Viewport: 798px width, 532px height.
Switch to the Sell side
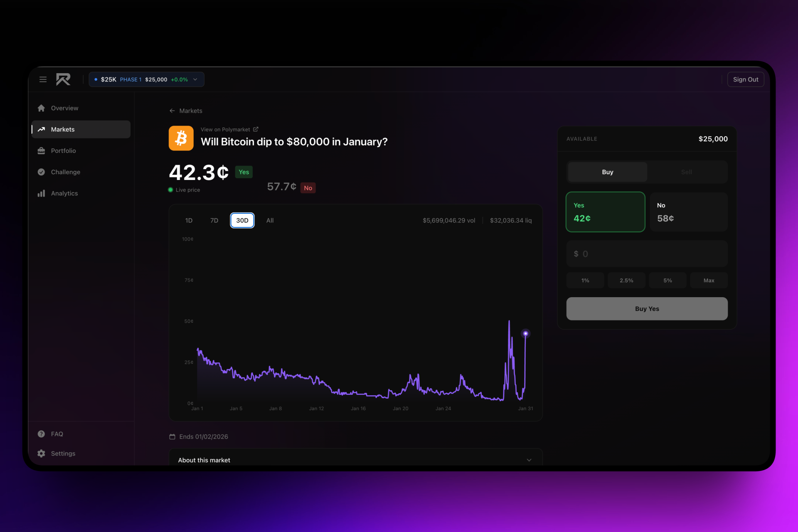click(x=687, y=172)
